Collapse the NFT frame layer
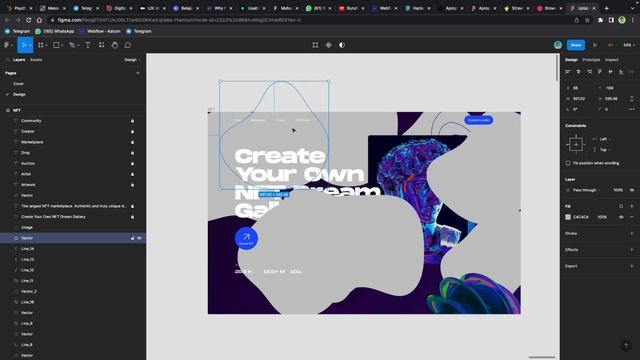This screenshot has width=640, height=360. [x=7, y=110]
